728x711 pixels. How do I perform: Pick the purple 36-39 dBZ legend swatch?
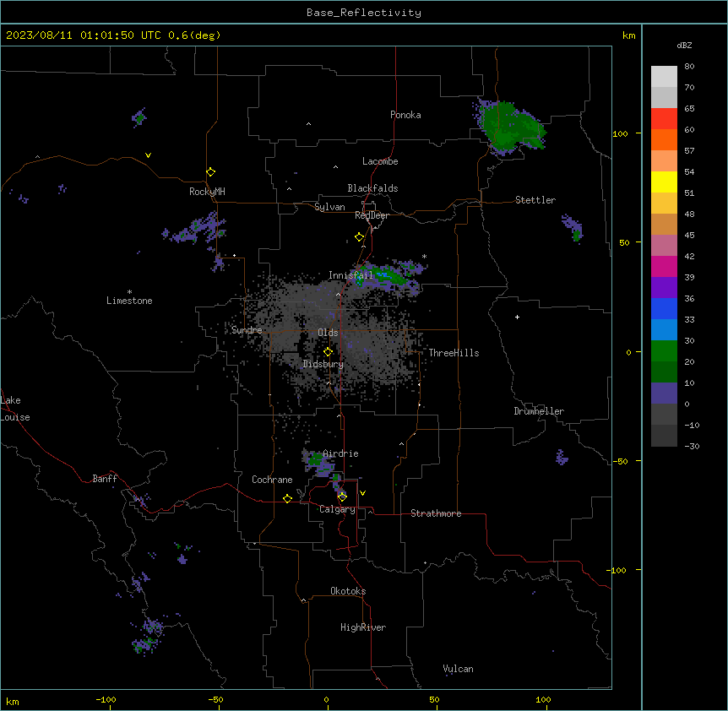(664, 288)
